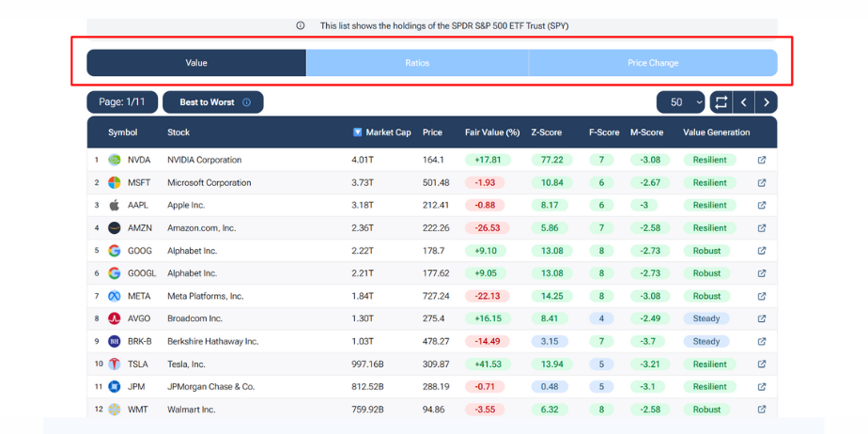The width and height of the screenshot is (868, 434).
Task: Click the Best to Worst button
Action: pyautogui.click(x=213, y=102)
